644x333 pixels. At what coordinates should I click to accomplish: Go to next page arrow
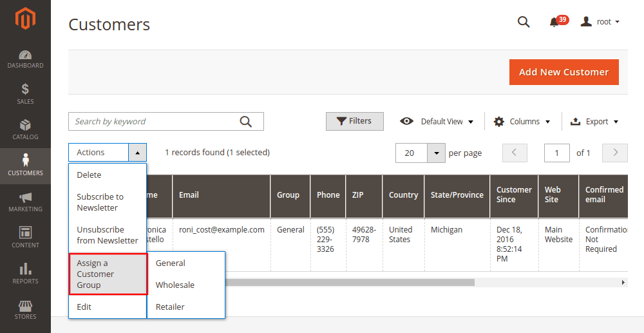[x=615, y=153]
